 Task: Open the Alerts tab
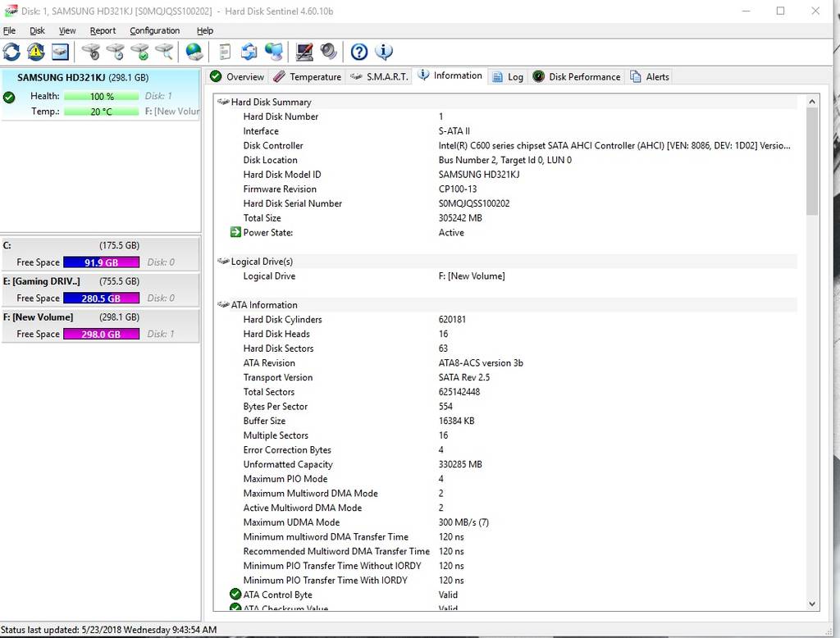650,76
